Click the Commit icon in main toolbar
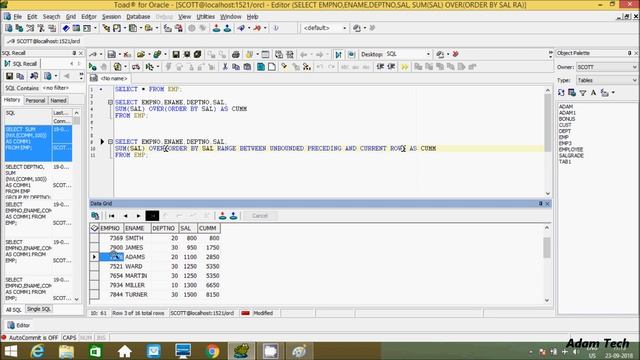640x360 pixels. point(216,28)
